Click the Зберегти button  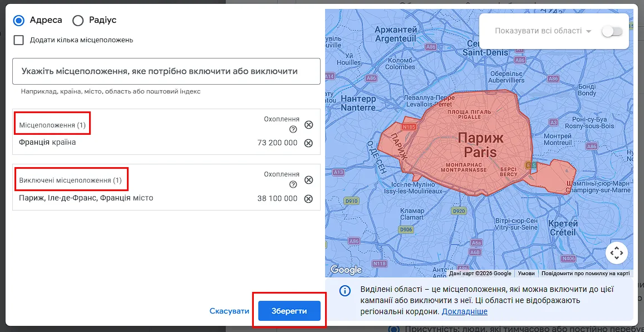[289, 311]
